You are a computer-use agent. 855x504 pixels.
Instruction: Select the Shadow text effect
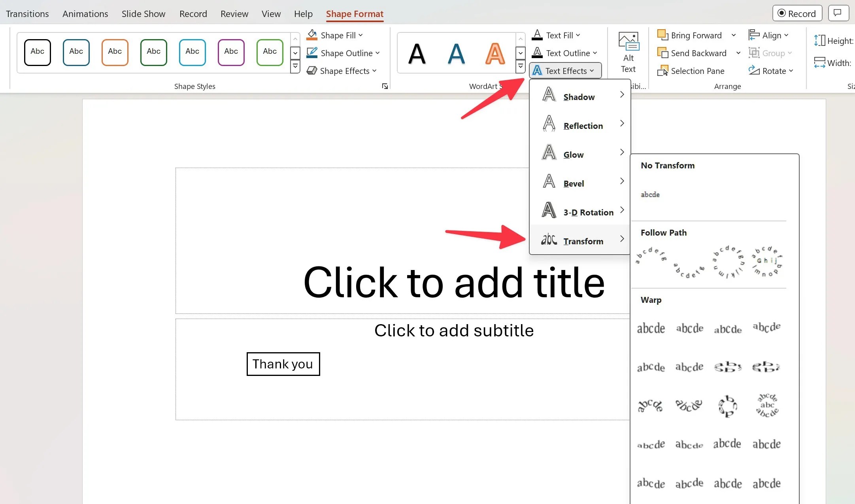pyautogui.click(x=579, y=97)
